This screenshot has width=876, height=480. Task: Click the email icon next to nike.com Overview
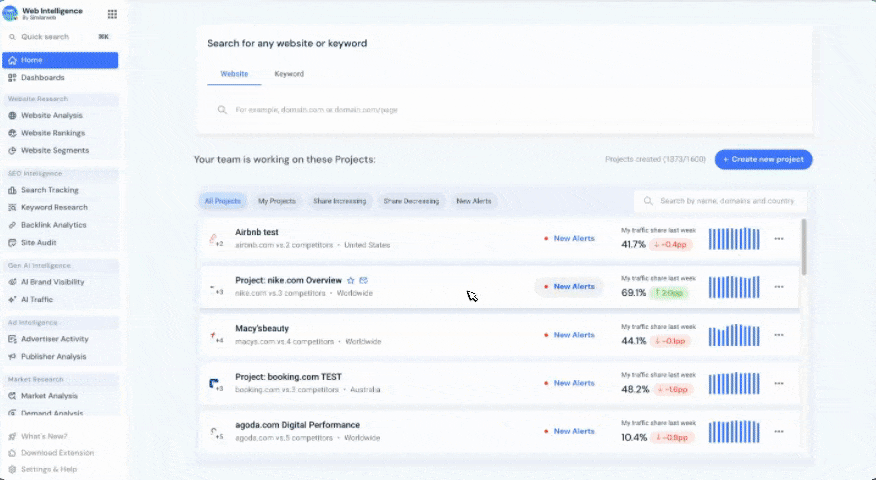click(364, 280)
